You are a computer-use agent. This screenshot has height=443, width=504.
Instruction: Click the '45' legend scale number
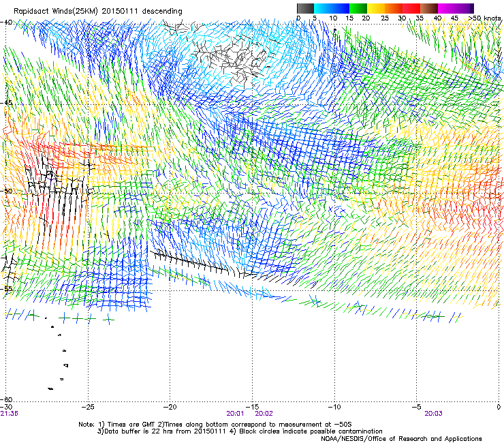click(x=454, y=18)
